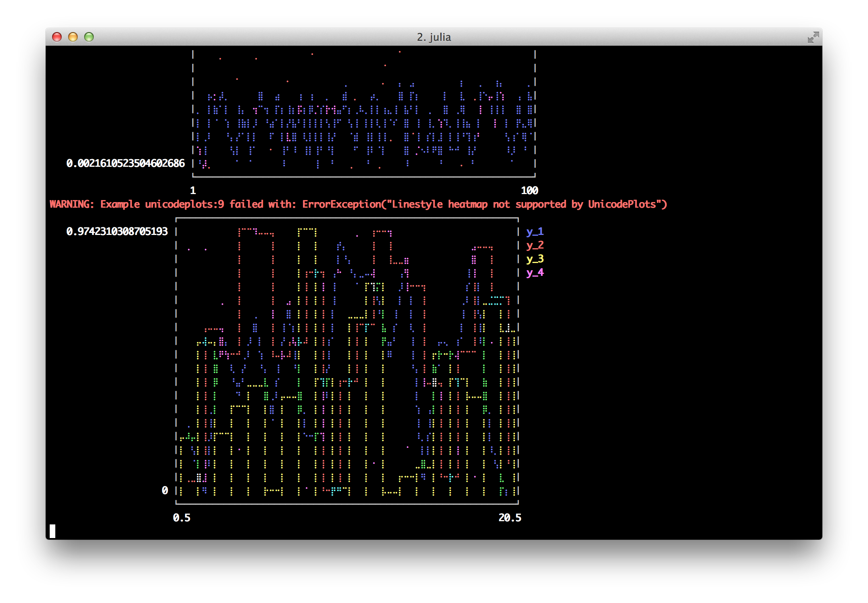The height and width of the screenshot is (603, 868).
Task: Click the '1' x-axis label of top plot
Action: click(x=193, y=190)
